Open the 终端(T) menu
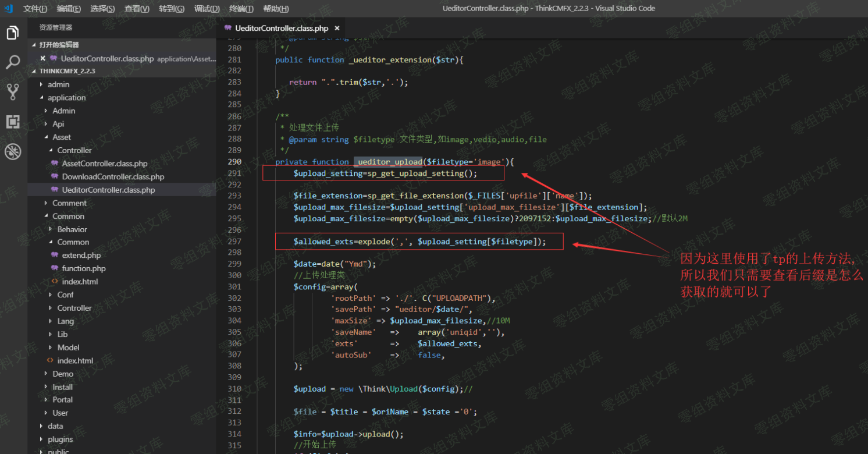The height and width of the screenshot is (454, 868). [x=241, y=9]
